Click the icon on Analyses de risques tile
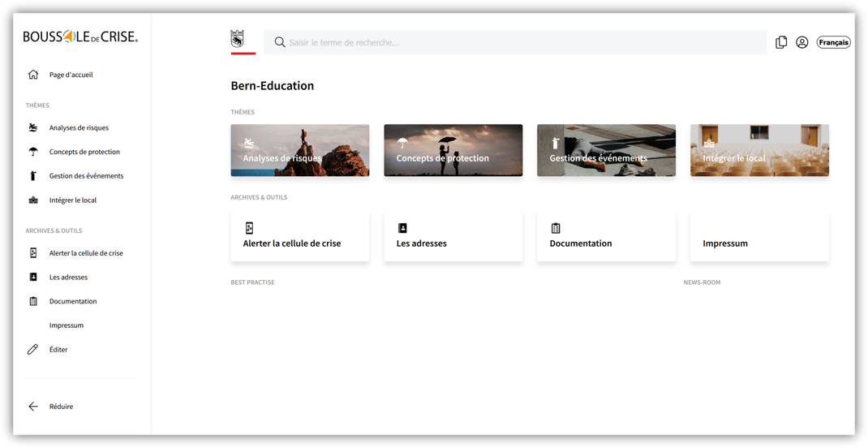This screenshot has width=868, height=448. coord(250,144)
